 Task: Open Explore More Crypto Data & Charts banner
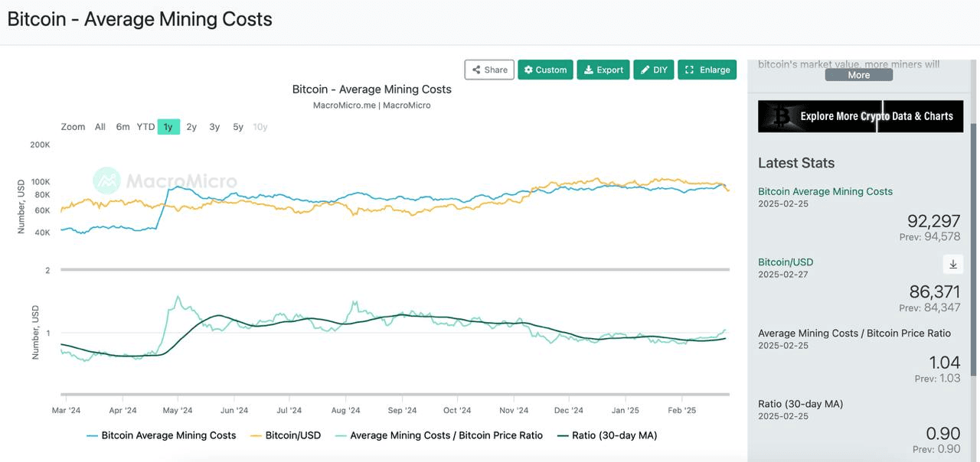pos(861,116)
